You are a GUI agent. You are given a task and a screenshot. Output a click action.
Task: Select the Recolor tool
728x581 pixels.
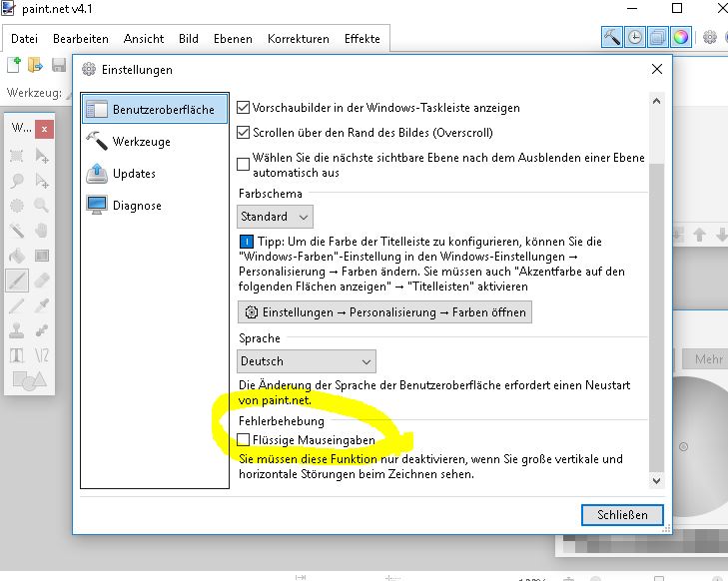coord(42,330)
